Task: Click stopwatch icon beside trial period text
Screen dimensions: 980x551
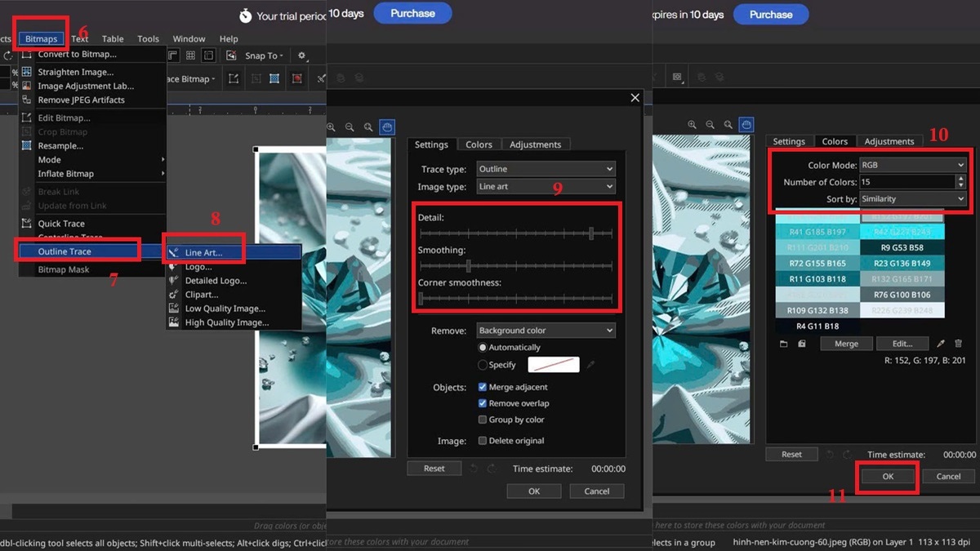Action: coord(245,16)
